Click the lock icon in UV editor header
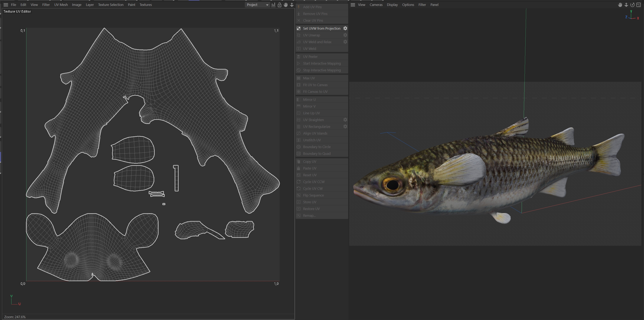 pos(279,5)
